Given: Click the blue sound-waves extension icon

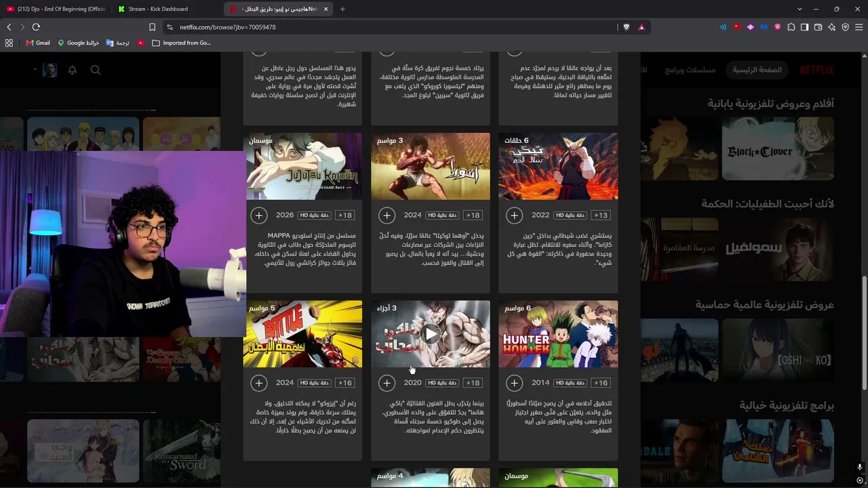Looking at the screenshot, I should [x=723, y=27].
